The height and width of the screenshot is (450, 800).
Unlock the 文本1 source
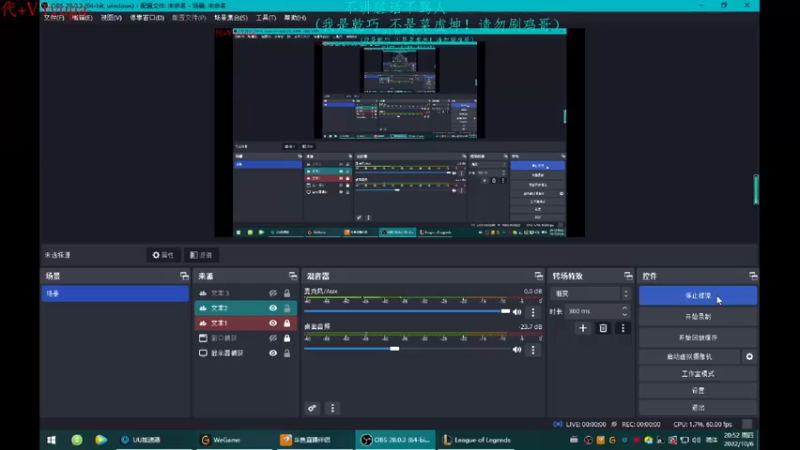287,323
